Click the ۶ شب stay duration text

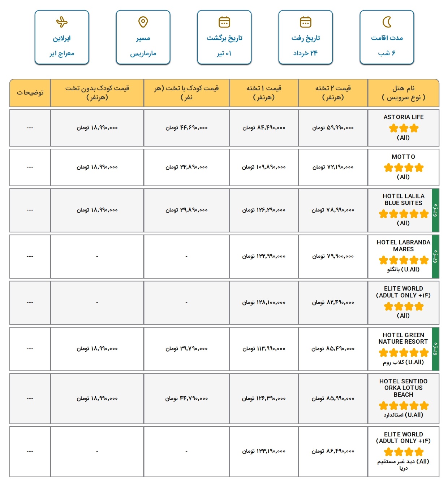point(387,53)
